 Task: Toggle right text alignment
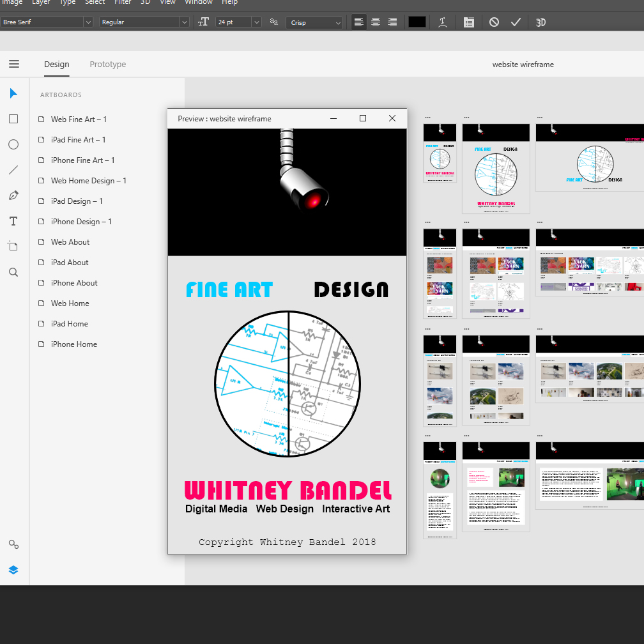[392, 22]
